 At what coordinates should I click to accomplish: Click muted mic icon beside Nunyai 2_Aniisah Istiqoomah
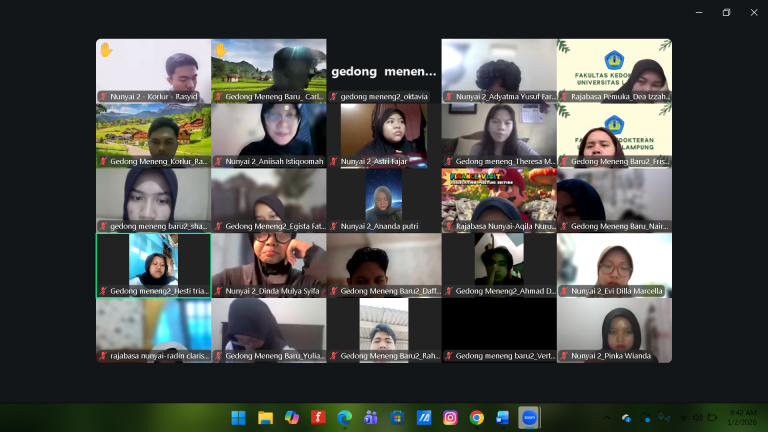pyautogui.click(x=218, y=161)
